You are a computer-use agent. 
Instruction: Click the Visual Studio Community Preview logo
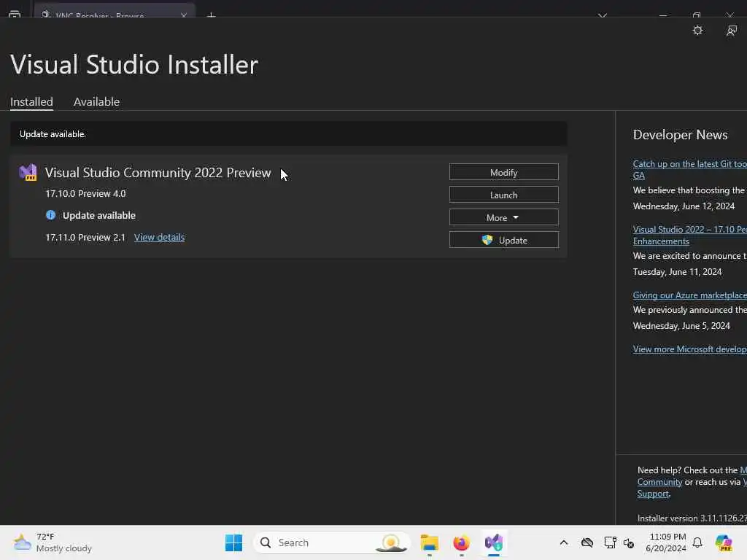pyautogui.click(x=28, y=172)
